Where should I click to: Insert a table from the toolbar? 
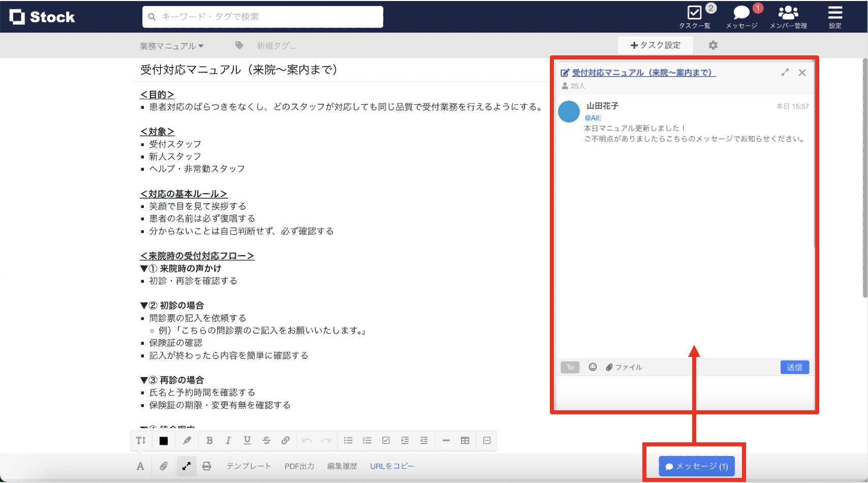tap(464, 440)
